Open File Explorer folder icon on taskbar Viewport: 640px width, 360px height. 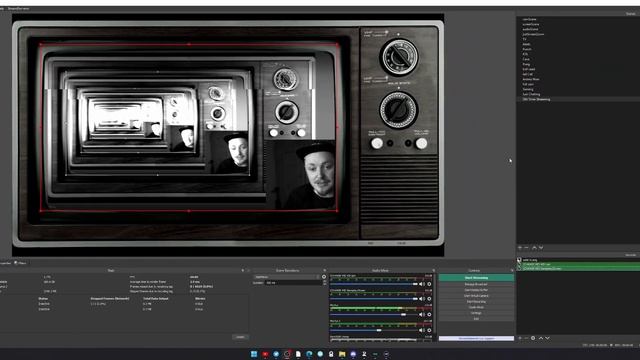point(342,354)
